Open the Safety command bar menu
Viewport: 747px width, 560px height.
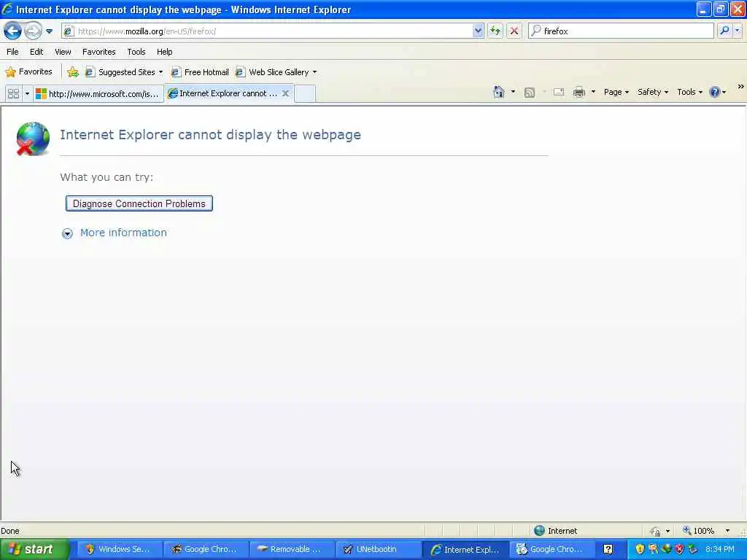coord(653,92)
